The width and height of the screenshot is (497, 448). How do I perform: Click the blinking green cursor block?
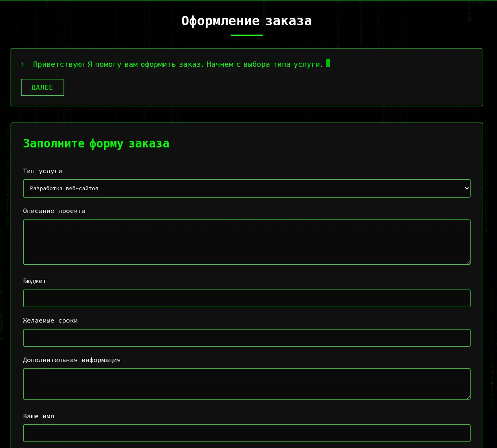coord(328,63)
